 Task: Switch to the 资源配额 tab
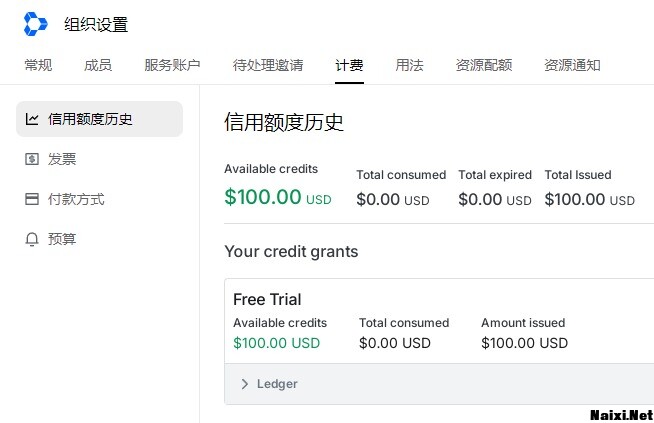(484, 66)
